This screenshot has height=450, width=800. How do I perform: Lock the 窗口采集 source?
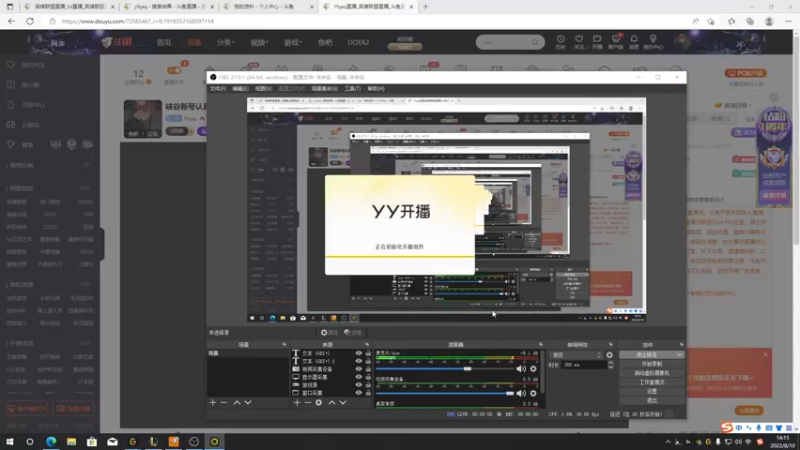click(x=368, y=393)
